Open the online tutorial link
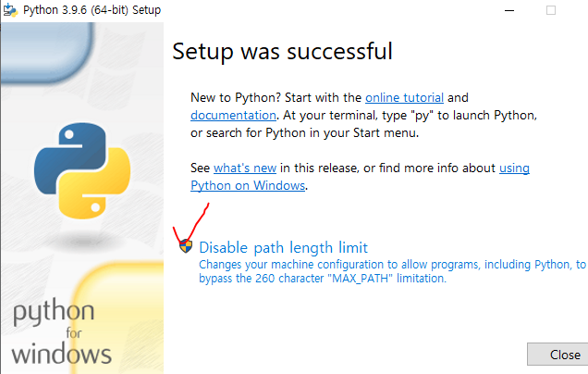 [404, 97]
